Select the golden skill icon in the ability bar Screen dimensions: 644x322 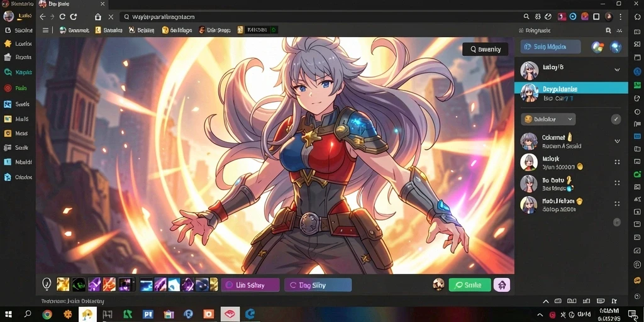coord(63,284)
